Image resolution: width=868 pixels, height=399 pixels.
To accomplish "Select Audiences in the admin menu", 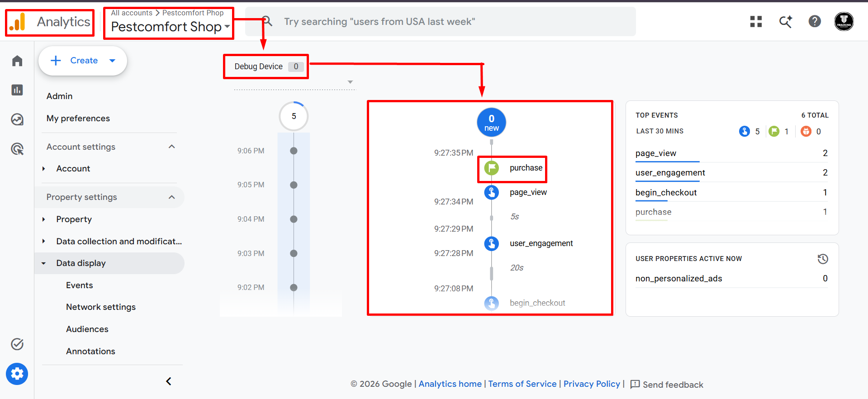I will [87, 329].
